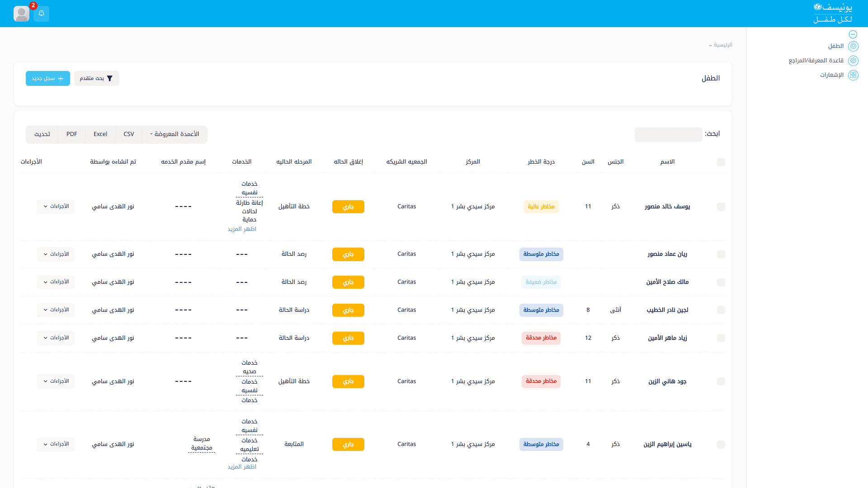Tick the checkbox for مالك صلاح الأمين

(721, 282)
